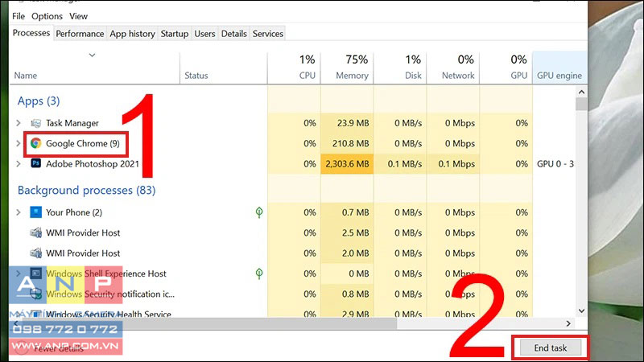
Task: Select Windows Security notification icon row
Action: coord(293,294)
